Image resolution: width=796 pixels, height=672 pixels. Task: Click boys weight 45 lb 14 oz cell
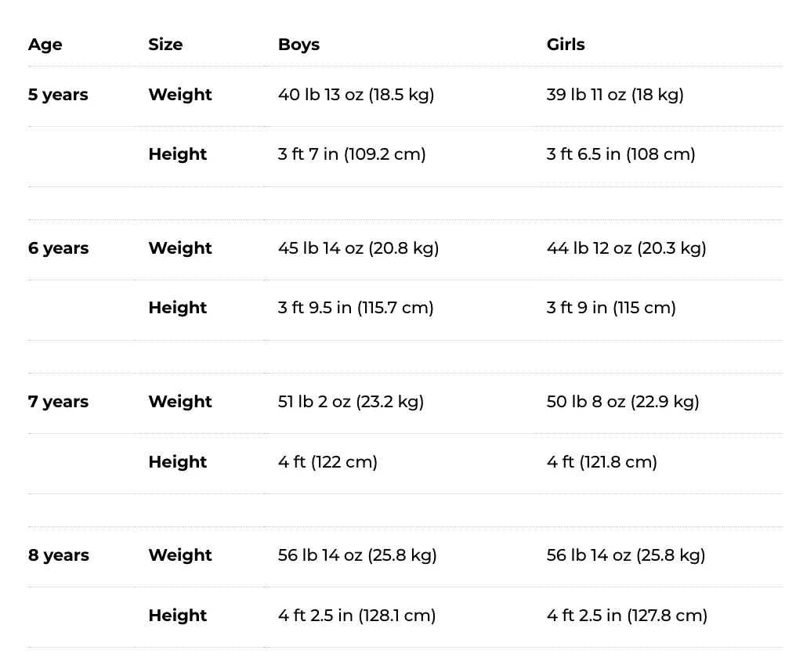tap(358, 248)
